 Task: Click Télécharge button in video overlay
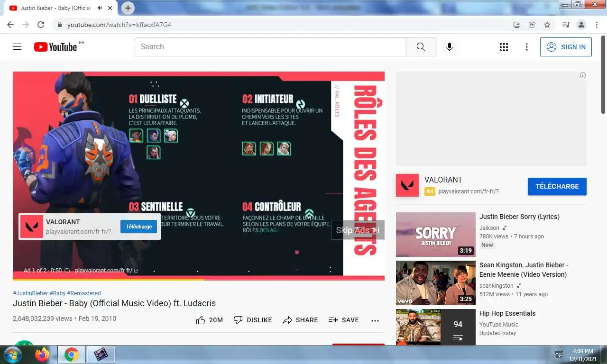pyautogui.click(x=138, y=227)
